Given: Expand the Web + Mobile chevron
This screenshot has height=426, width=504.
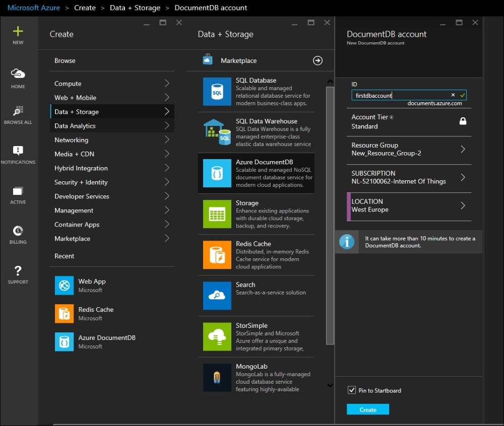Looking at the screenshot, I should click(x=167, y=97).
